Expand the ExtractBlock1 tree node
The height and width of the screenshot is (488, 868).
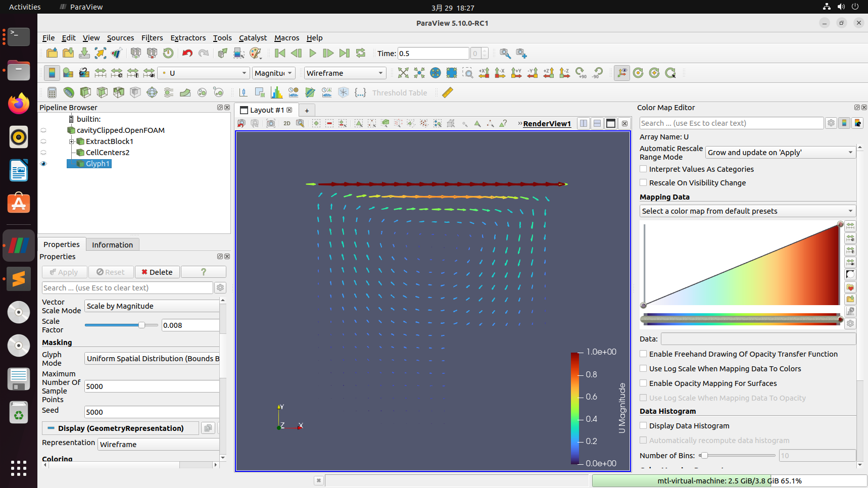click(x=72, y=141)
